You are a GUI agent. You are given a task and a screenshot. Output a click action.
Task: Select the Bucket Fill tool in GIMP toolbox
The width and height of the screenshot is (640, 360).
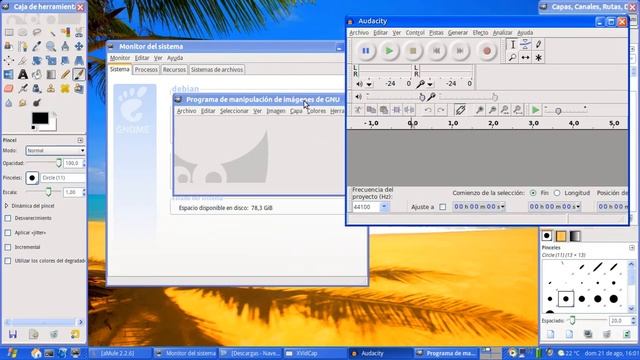(x=37, y=75)
